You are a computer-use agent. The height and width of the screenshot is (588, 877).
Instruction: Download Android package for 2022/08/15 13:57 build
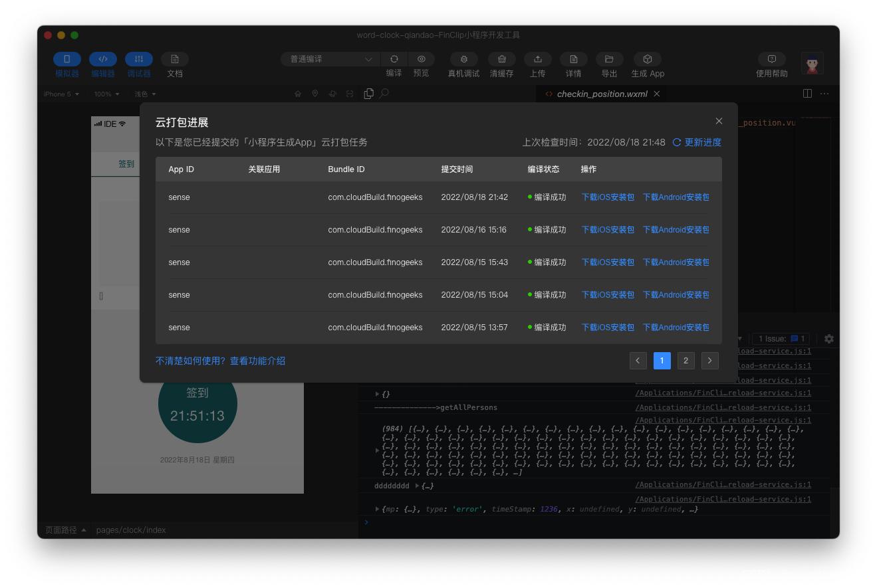pyautogui.click(x=676, y=328)
